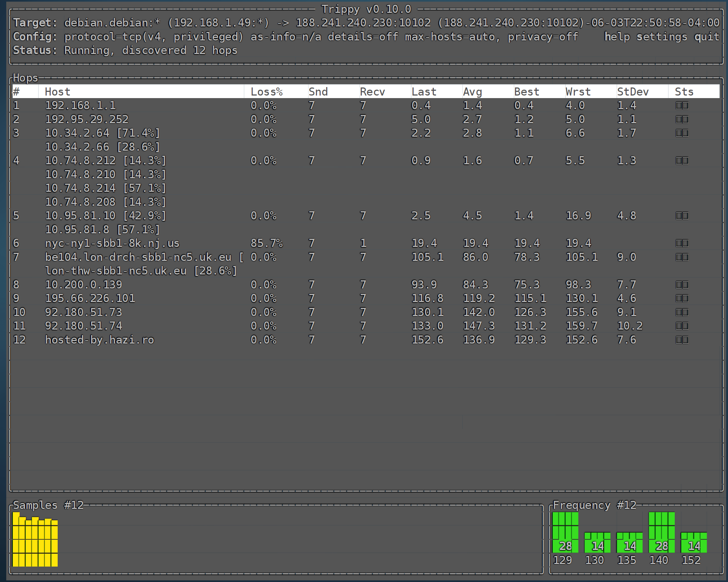The image size is (728, 582).
Task: Click the yellow Samples #12 bar chart
Action: click(x=35, y=540)
